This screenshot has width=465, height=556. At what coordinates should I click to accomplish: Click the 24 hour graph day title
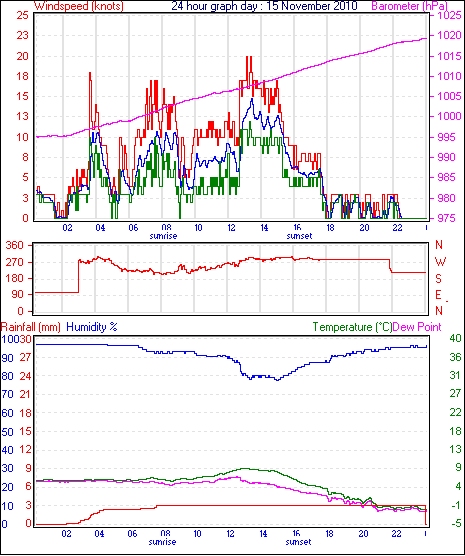pos(264,6)
